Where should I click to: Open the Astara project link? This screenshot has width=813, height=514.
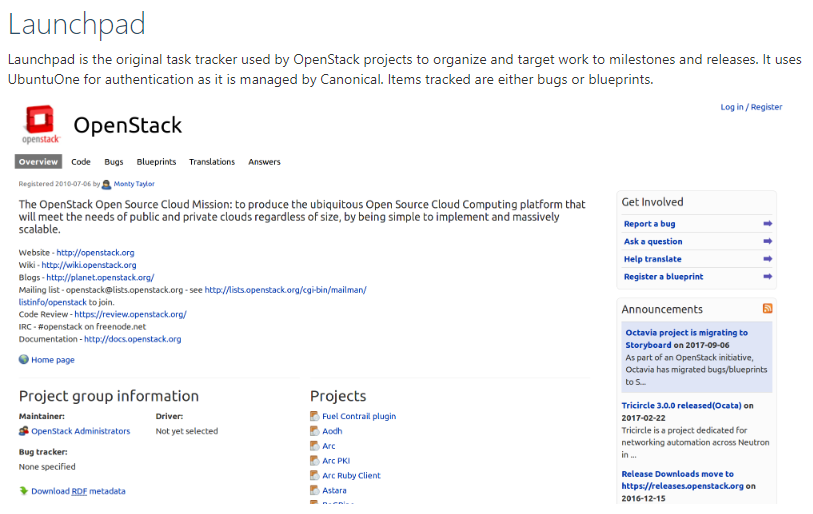(x=334, y=490)
